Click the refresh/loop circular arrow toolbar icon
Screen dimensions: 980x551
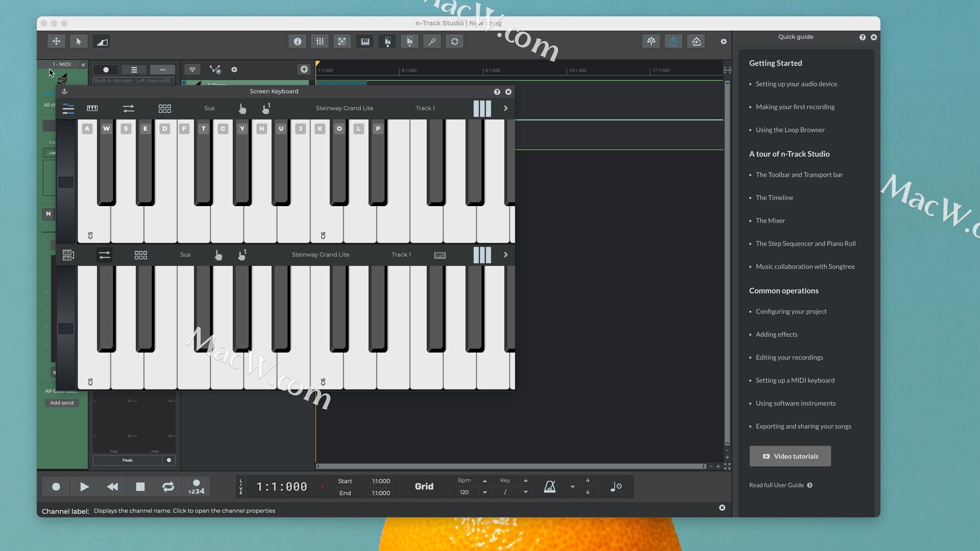click(x=454, y=41)
